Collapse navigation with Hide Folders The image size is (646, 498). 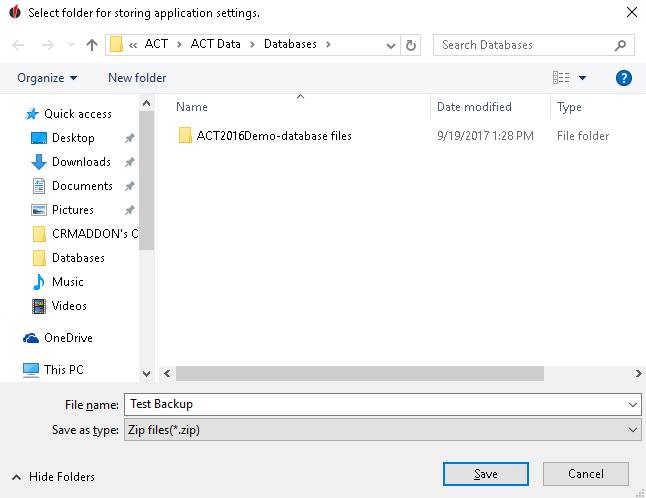[x=54, y=477]
